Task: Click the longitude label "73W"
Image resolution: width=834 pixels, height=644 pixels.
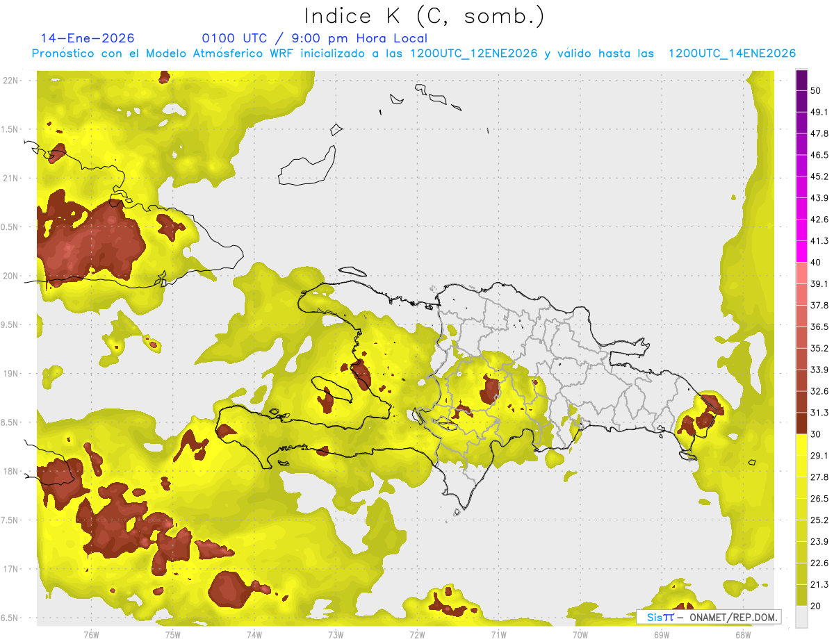Action: pyautogui.click(x=336, y=635)
